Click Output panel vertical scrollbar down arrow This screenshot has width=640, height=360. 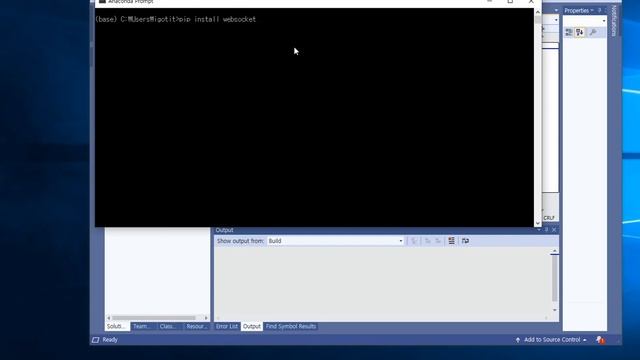pyautogui.click(x=554, y=310)
